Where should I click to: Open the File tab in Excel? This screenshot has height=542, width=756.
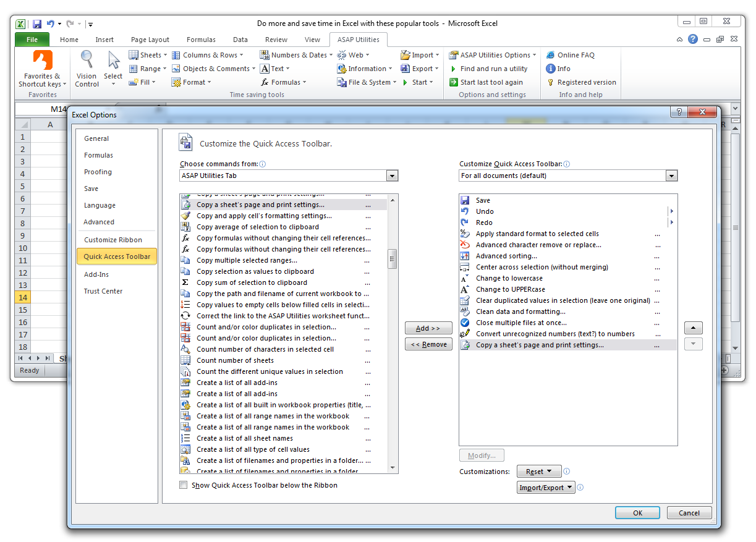(x=32, y=40)
